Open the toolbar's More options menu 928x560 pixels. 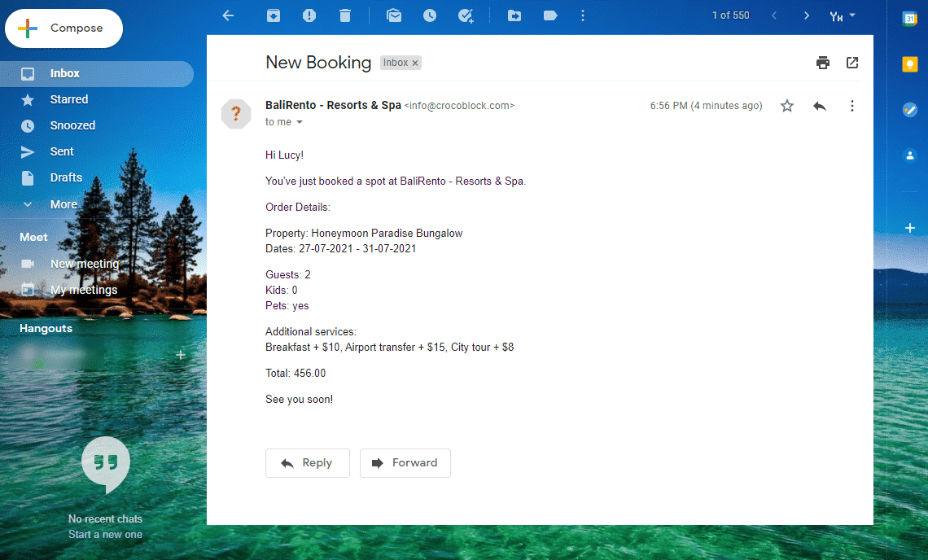[x=583, y=16]
